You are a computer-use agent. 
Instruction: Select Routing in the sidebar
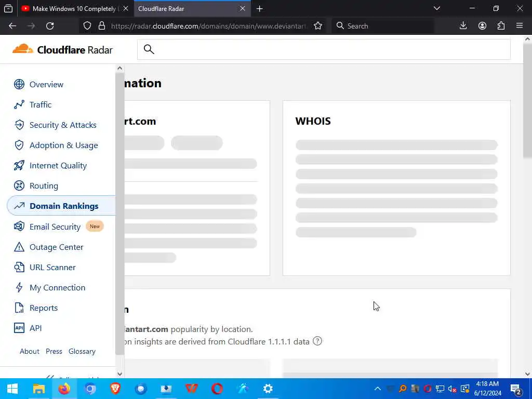coord(44,186)
